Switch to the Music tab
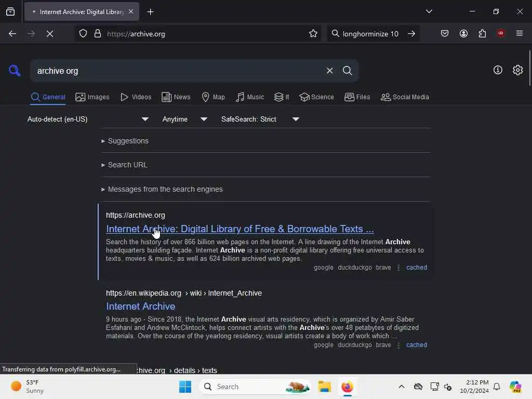532x399 pixels. [x=250, y=97]
